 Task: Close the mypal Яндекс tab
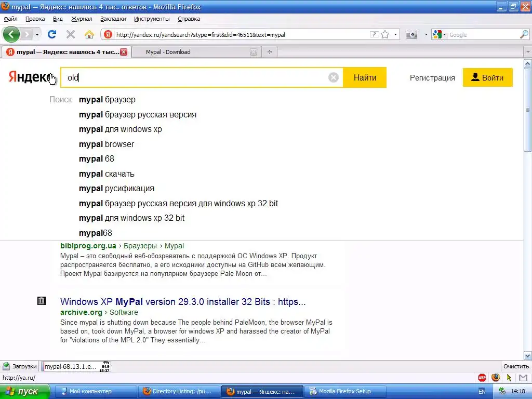pyautogui.click(x=124, y=52)
